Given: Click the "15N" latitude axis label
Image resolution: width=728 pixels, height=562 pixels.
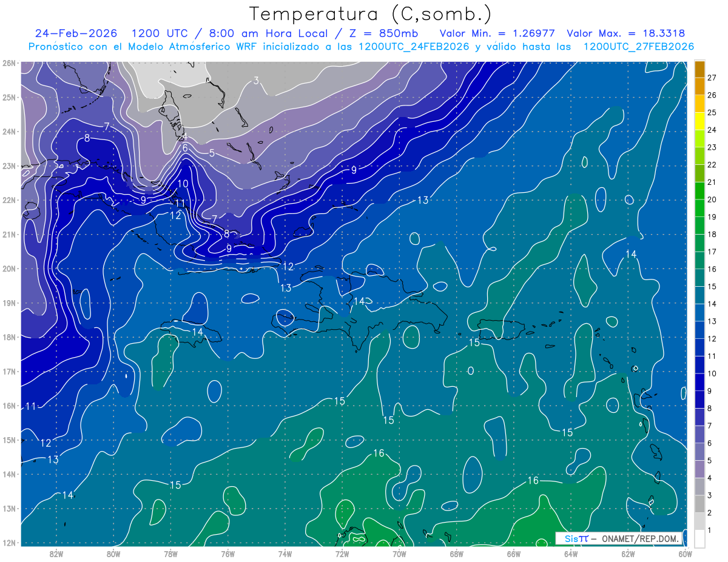Looking at the screenshot, I should (x=8, y=440).
